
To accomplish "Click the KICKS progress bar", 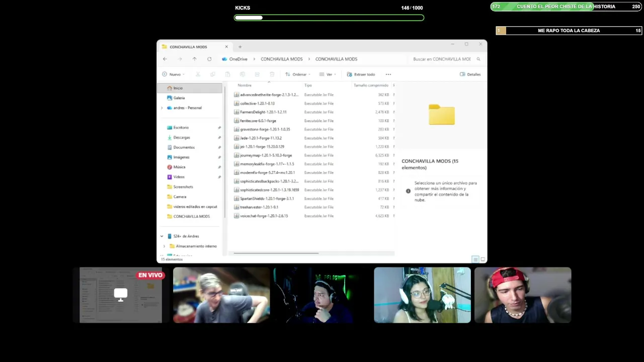I will click(x=329, y=18).
